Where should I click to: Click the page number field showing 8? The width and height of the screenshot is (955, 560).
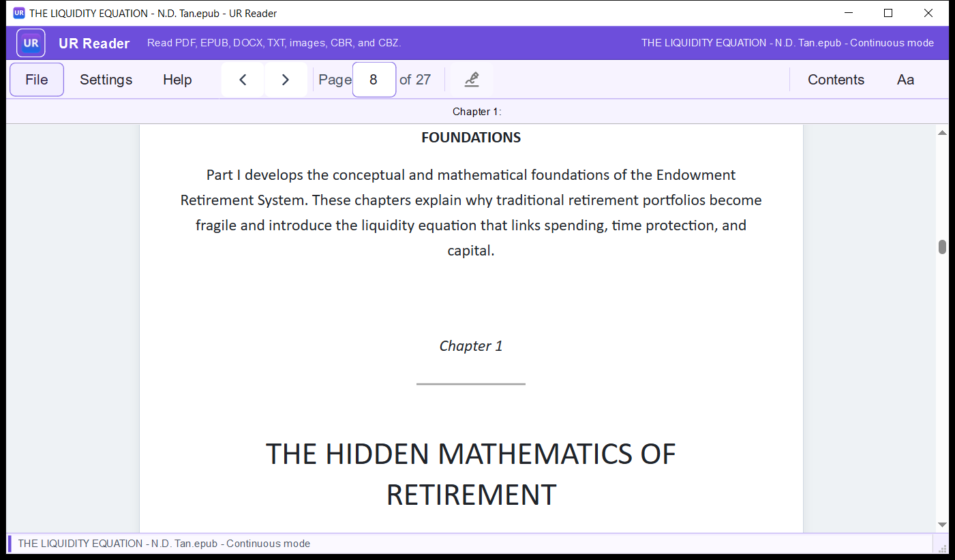click(374, 80)
